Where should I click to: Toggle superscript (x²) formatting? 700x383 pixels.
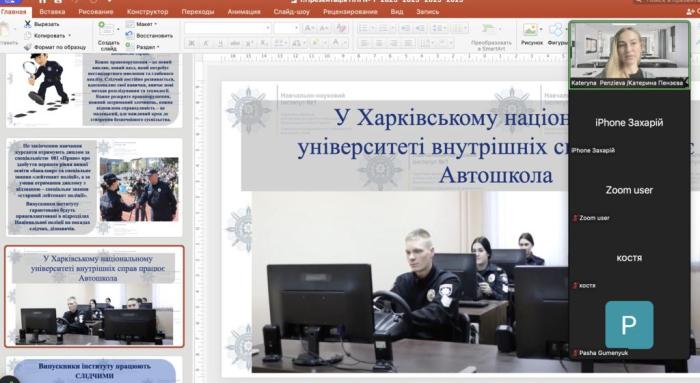pyautogui.click(x=250, y=43)
